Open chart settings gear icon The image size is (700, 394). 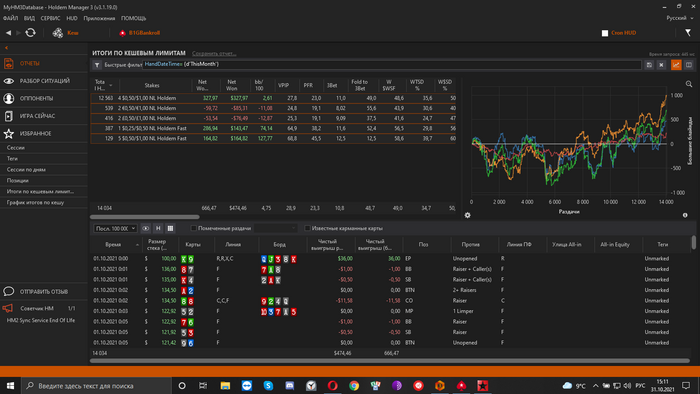tap(467, 215)
